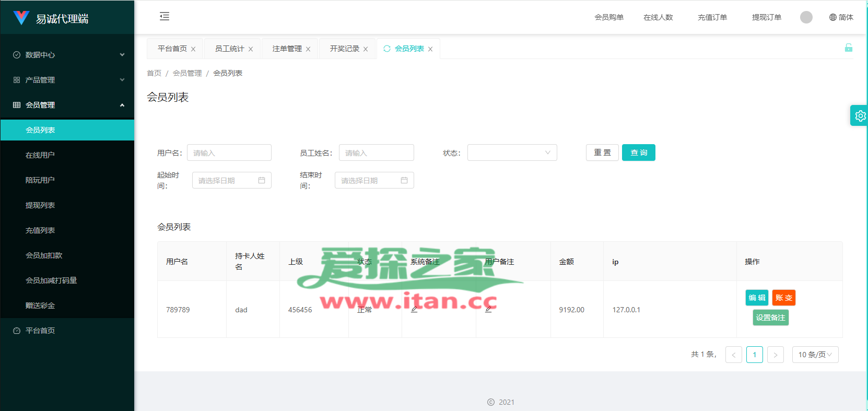Edit the system remark pencil icon

(414, 310)
